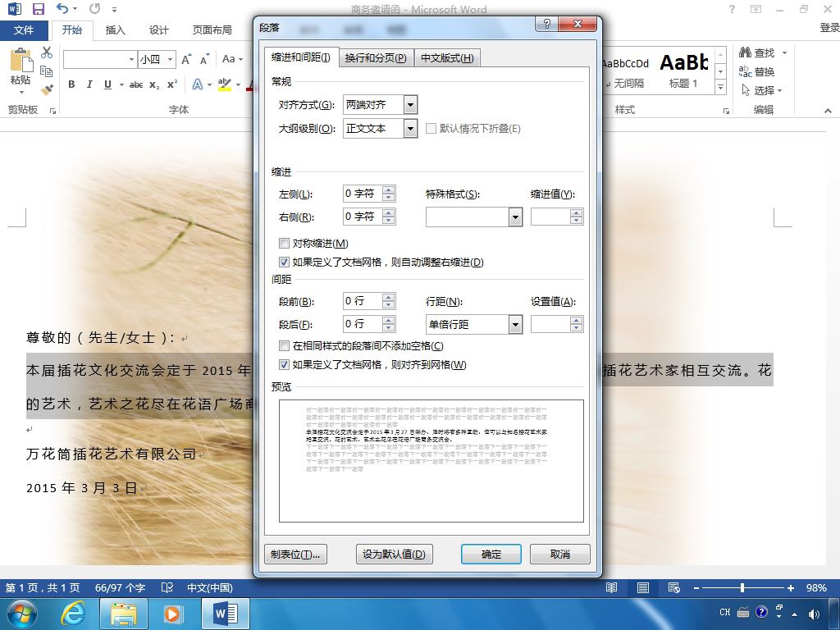
Task: Click 设为默认值 Set As Default button
Action: pyautogui.click(x=395, y=554)
